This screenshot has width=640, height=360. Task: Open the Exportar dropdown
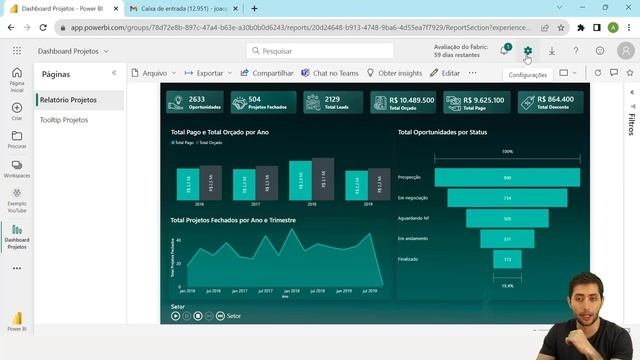208,73
